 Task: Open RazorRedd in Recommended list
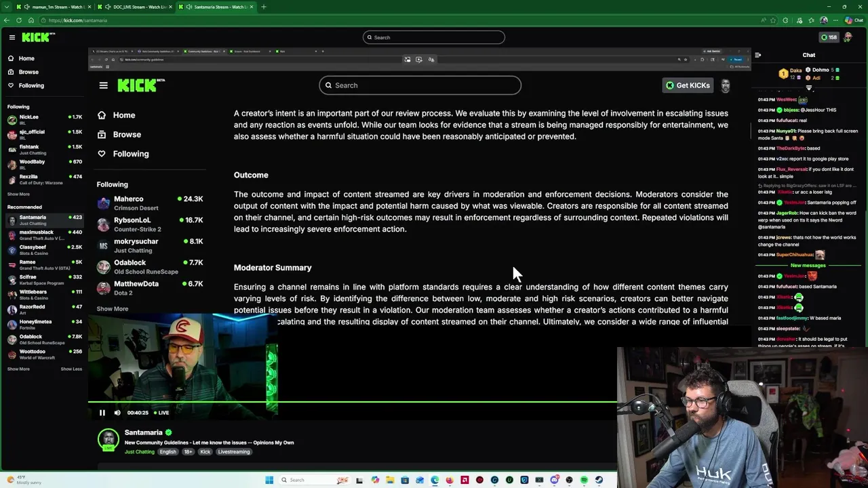click(x=44, y=309)
